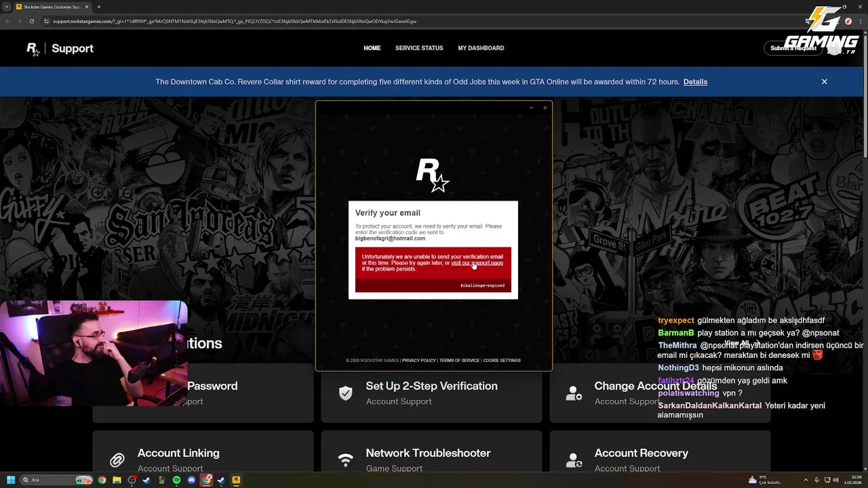The width and height of the screenshot is (868, 488).
Task: Click the #challenge-expired error code text
Action: 482,285
